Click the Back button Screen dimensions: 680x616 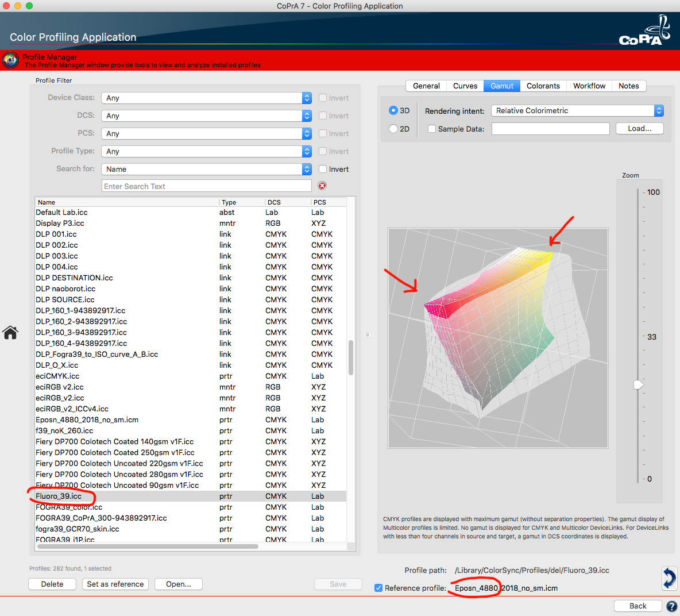[x=637, y=606]
